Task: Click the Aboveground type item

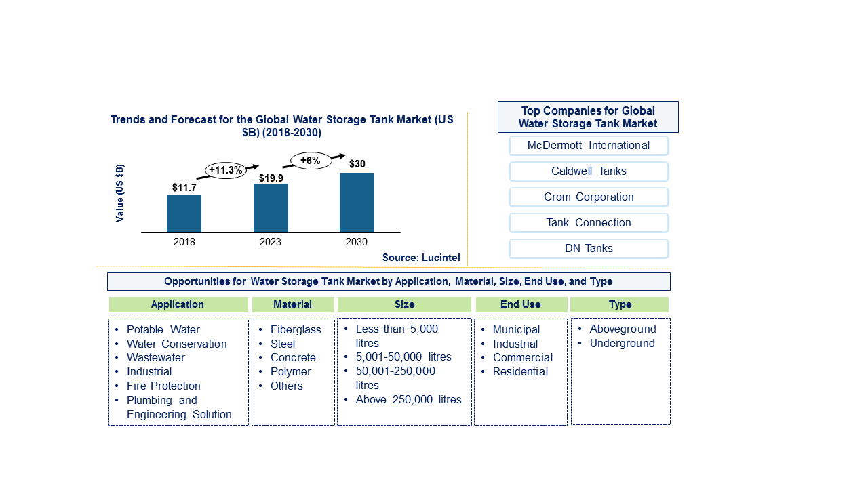Action: (x=623, y=329)
